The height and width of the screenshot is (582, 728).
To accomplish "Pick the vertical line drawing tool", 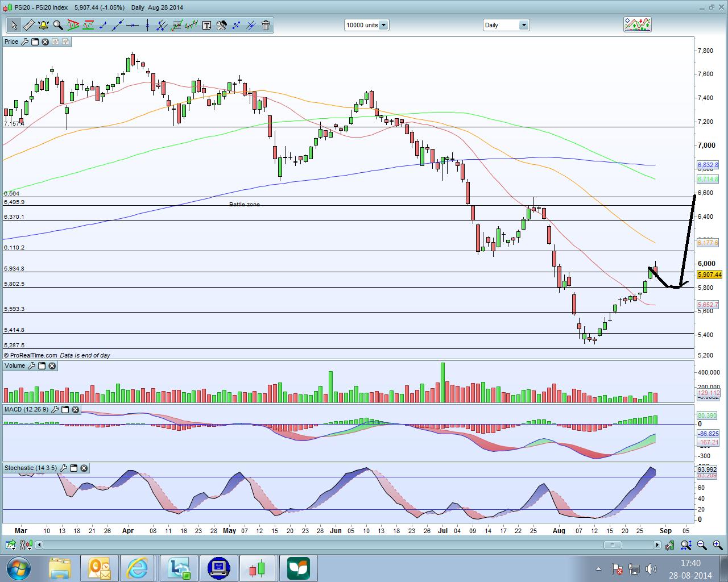I will coord(147,25).
